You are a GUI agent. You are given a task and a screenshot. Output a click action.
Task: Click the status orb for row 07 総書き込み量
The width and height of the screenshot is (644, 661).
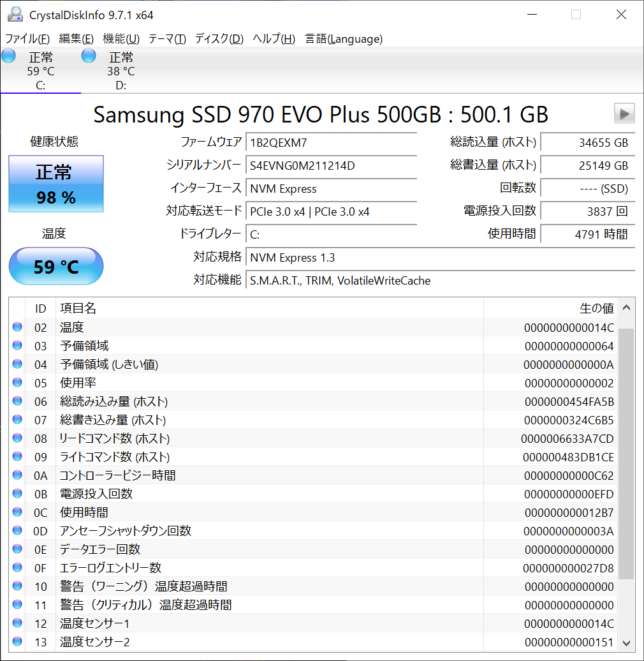point(17,419)
